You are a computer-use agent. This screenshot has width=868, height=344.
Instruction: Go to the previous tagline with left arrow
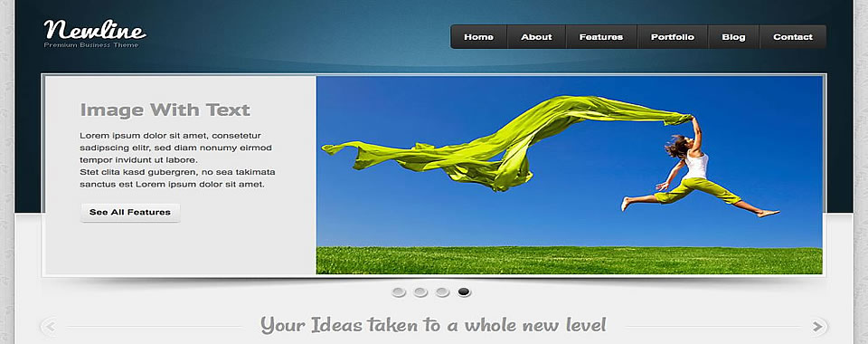click(49, 326)
